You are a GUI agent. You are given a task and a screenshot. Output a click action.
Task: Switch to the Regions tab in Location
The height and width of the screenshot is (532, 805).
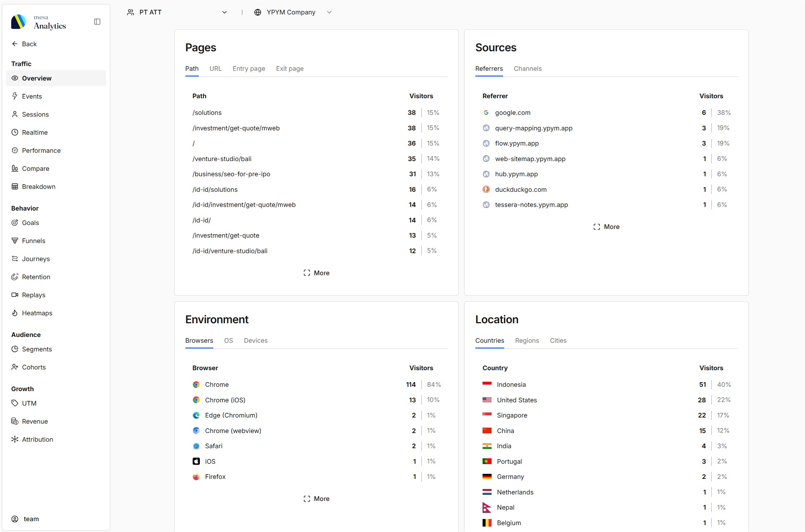(527, 341)
